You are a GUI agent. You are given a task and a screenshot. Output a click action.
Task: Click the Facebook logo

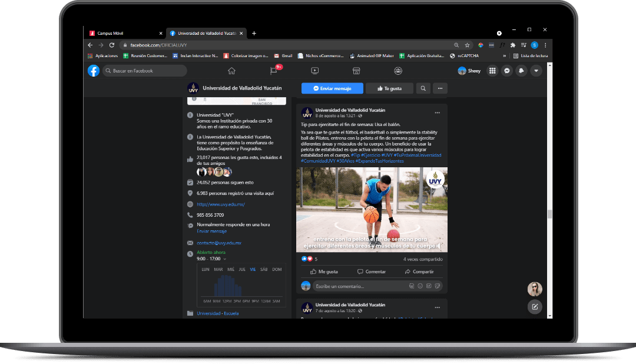coord(94,71)
